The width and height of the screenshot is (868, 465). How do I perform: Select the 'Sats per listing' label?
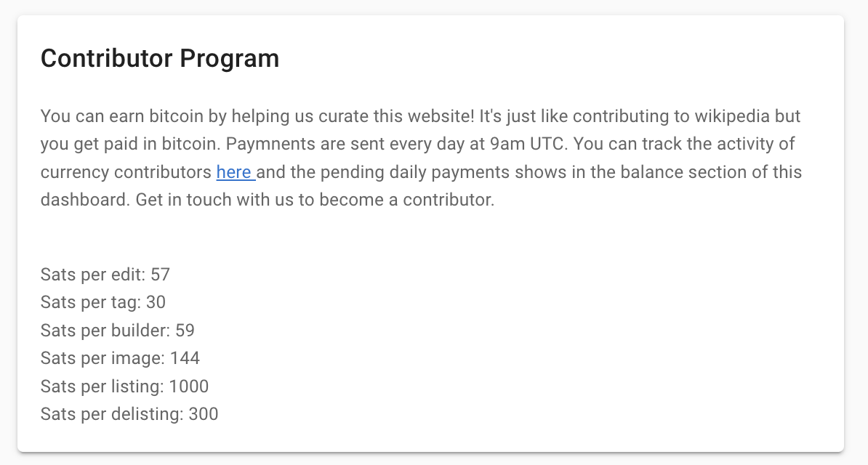point(102,387)
